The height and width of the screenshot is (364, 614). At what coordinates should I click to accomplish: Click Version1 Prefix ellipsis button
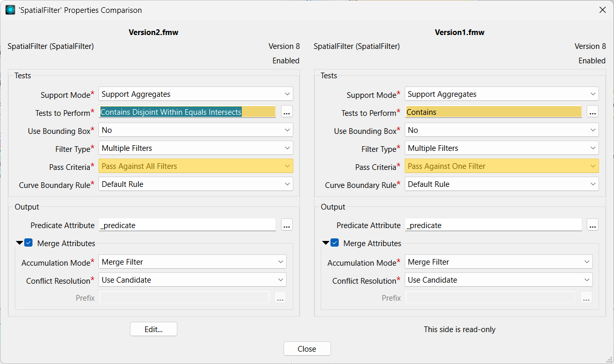pos(586,298)
